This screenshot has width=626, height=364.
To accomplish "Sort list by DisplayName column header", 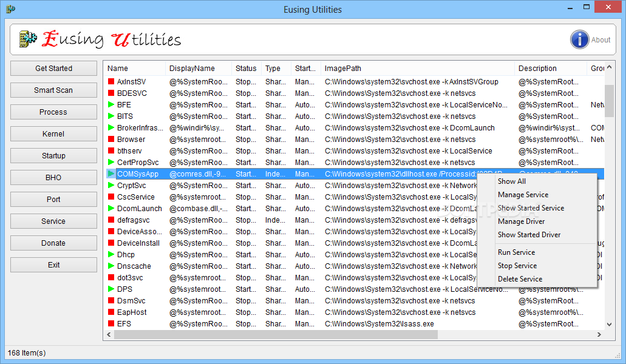I will (199, 68).
